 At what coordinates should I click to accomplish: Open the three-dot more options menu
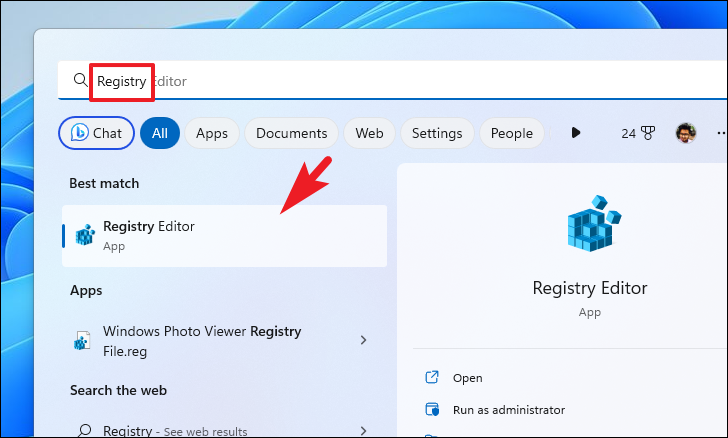click(721, 133)
